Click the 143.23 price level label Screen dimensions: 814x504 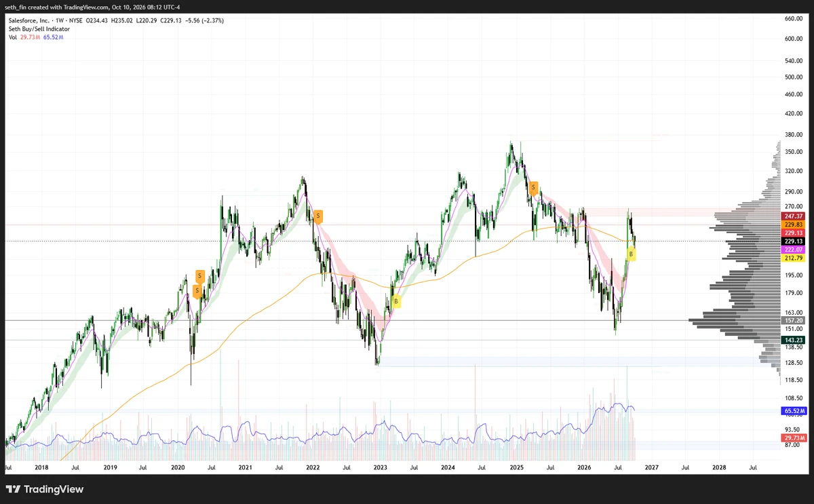pyautogui.click(x=794, y=340)
